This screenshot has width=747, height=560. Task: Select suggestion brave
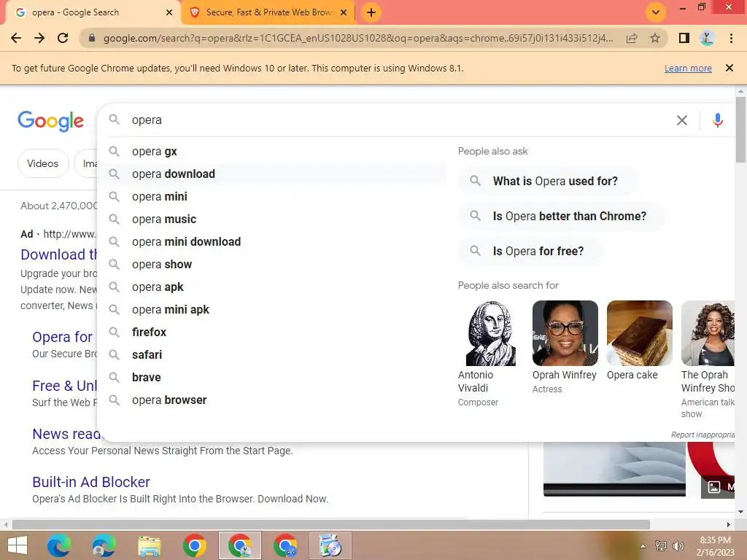pos(271,378)
